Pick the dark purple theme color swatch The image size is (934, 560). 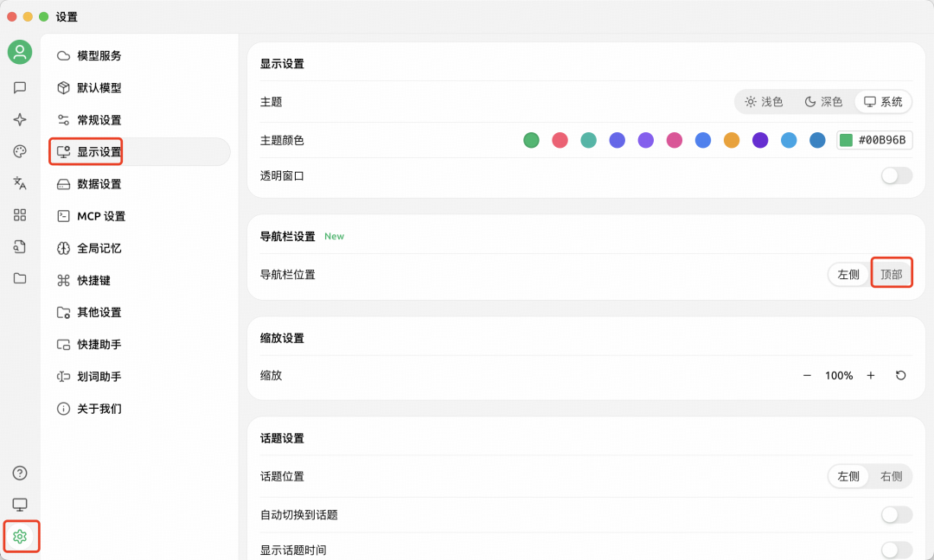click(760, 140)
